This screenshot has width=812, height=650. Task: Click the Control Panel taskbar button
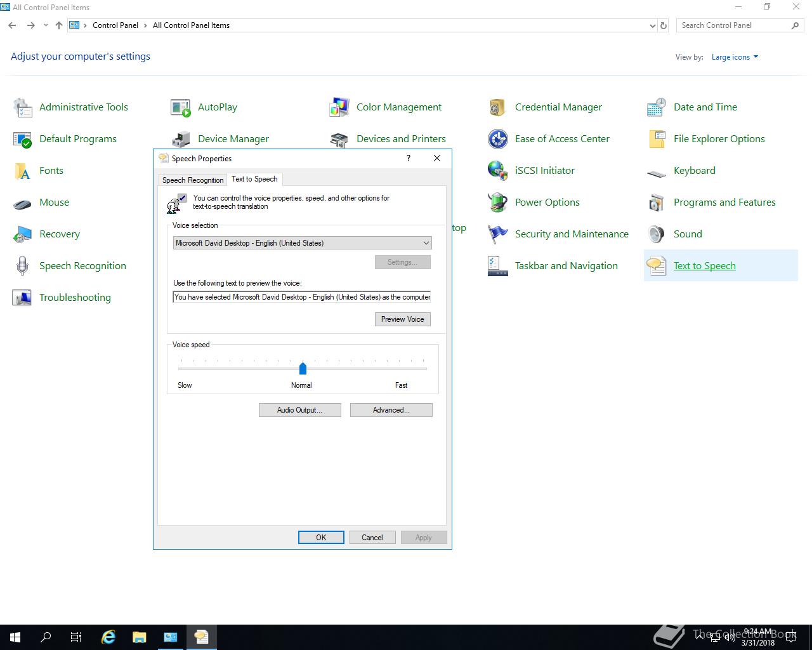click(x=171, y=637)
